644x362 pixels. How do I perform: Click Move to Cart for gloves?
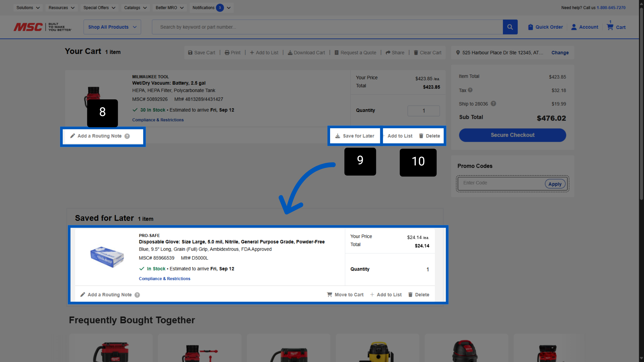point(345,295)
